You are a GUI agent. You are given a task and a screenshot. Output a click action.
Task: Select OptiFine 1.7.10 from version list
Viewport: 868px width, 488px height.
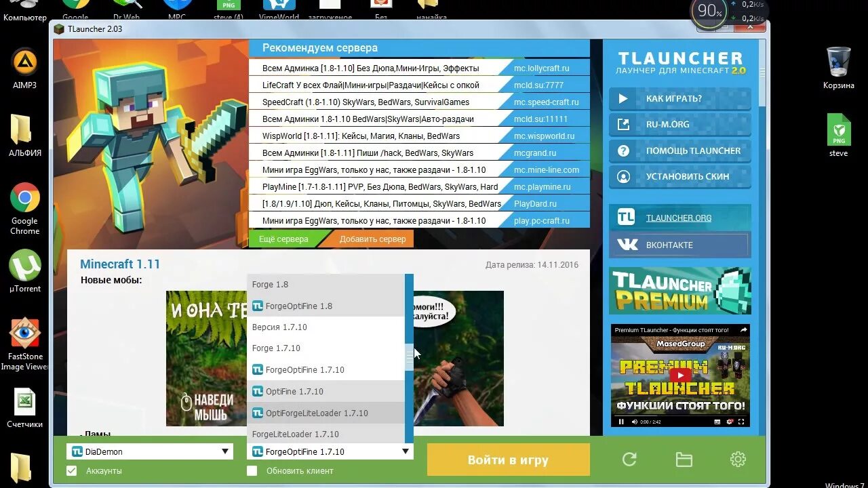pos(326,391)
